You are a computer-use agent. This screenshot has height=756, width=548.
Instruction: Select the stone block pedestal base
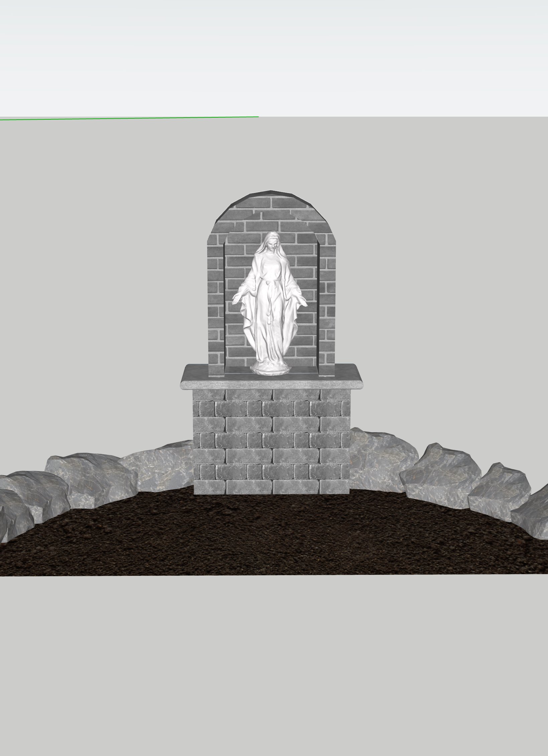271,441
